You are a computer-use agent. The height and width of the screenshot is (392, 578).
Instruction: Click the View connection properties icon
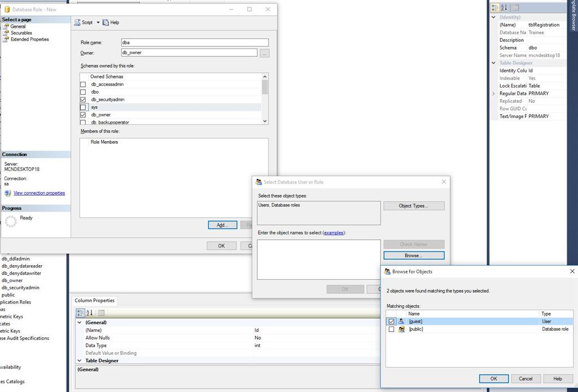pos(7,193)
